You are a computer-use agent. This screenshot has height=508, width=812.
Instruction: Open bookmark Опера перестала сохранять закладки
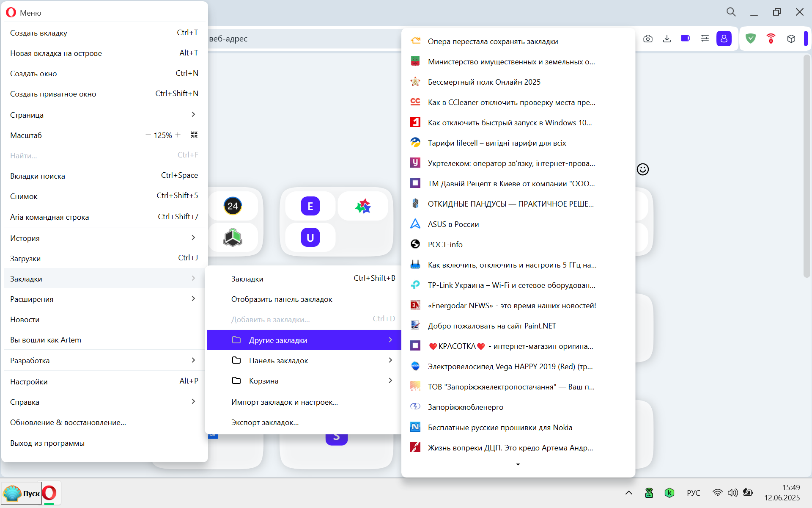[x=518, y=41]
